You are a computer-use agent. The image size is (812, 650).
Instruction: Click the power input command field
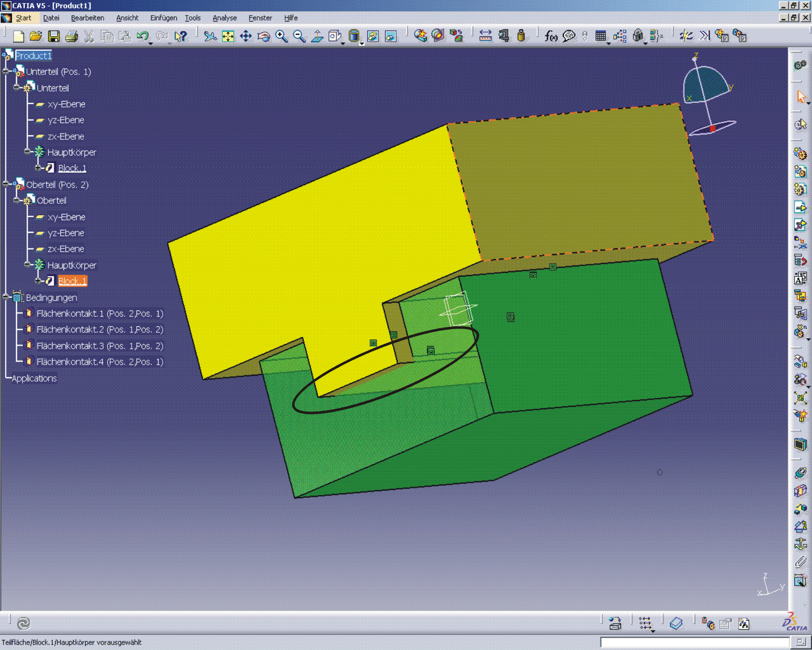[x=695, y=642]
